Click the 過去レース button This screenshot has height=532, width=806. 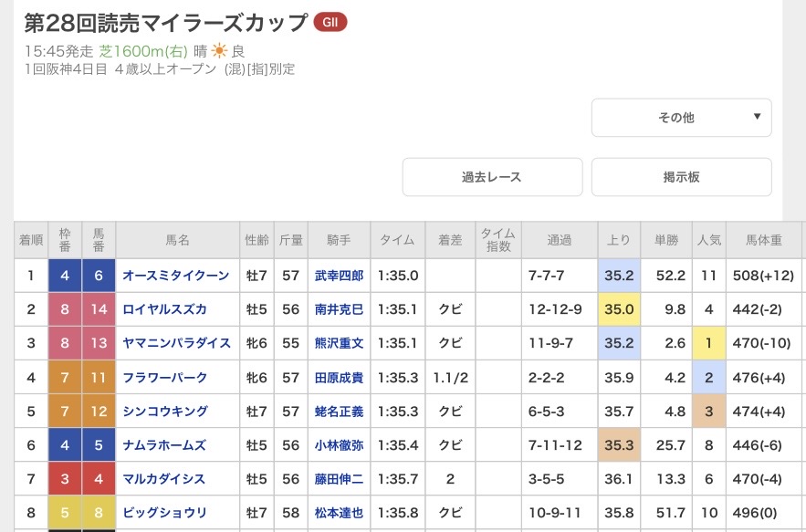(492, 177)
